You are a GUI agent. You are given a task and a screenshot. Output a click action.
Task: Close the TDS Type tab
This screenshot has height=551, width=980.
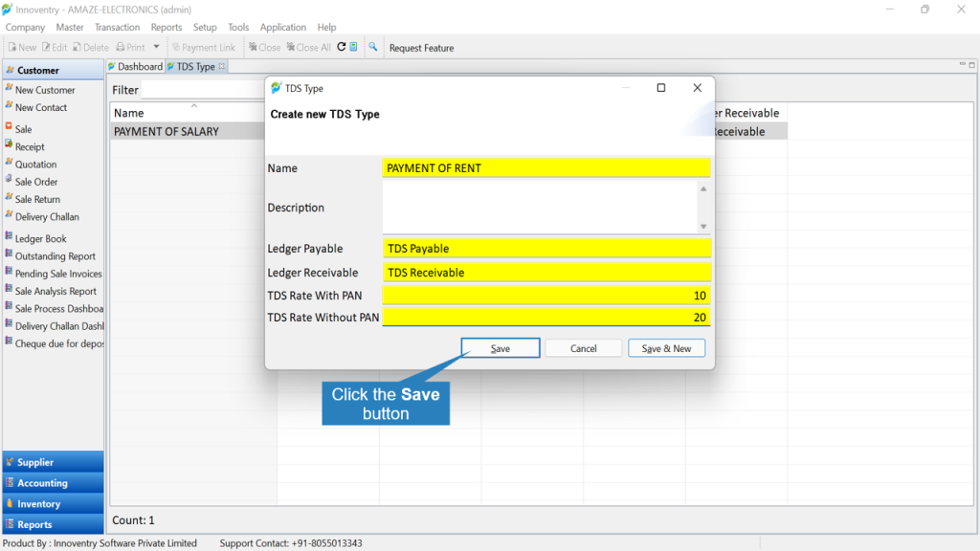221,66
